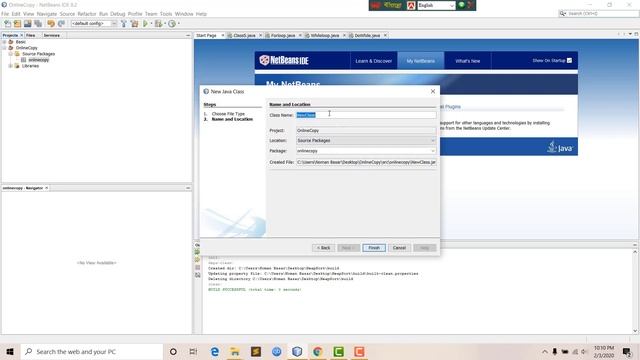
Task: Close the Navigator panel tab
Action: (x=47, y=188)
